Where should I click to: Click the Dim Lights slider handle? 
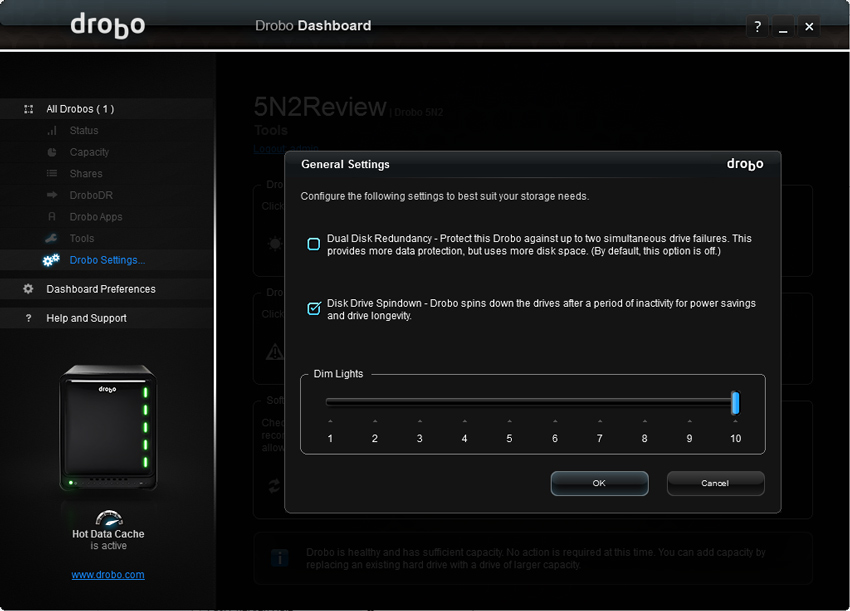[735, 403]
